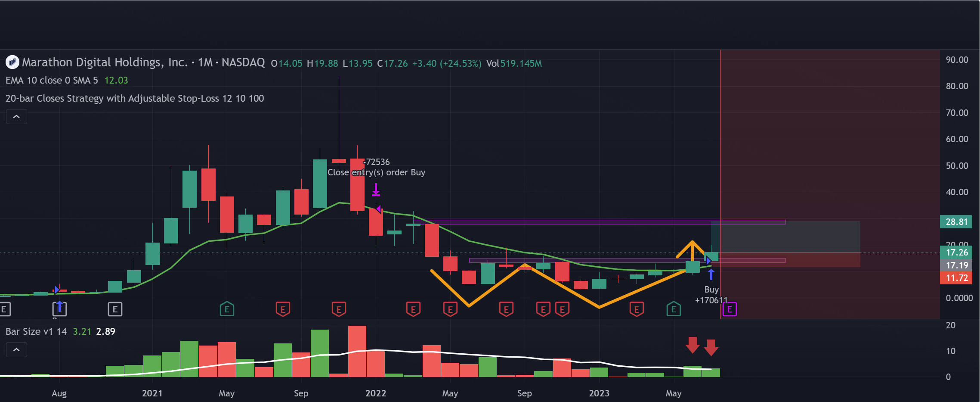Click the 90.00 price axis tick
Image resolution: width=980 pixels, height=402 pixels.
tap(957, 60)
